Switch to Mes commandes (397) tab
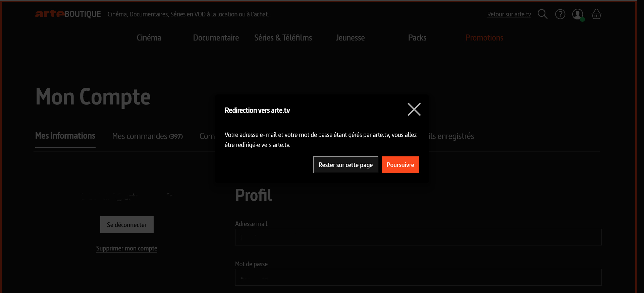 coord(148,136)
